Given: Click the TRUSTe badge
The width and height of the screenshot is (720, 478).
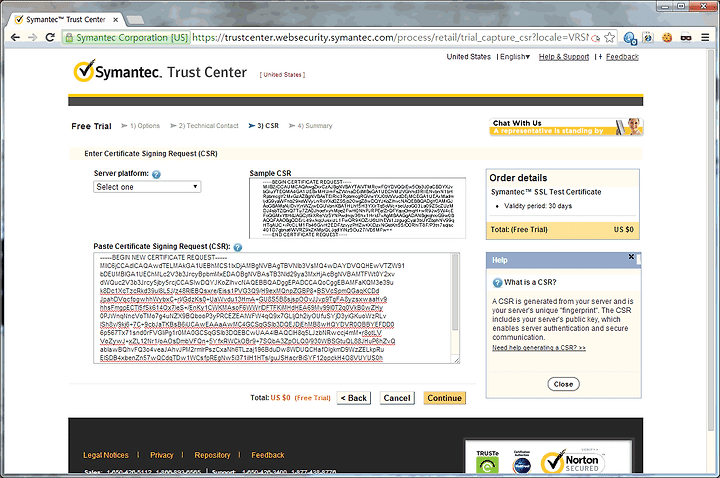Looking at the screenshot, I should (x=488, y=461).
